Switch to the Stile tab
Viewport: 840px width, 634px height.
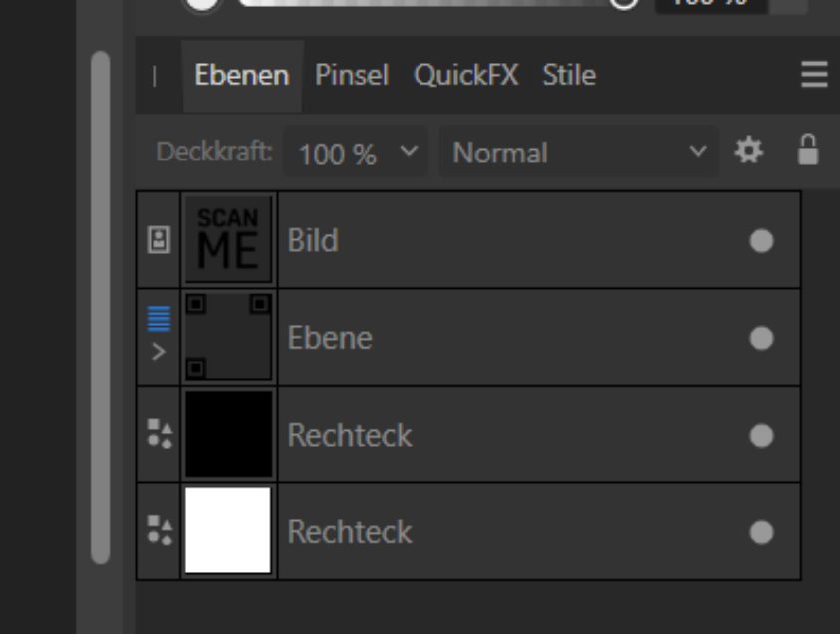coord(567,75)
